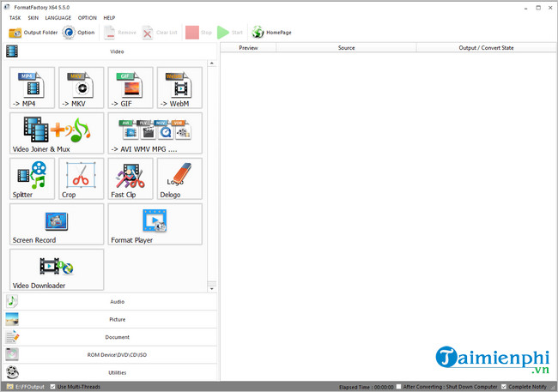Screen dimensions: 558x392
Task: Open the -> AVI WMV MPG formats tile
Action: 155,133
